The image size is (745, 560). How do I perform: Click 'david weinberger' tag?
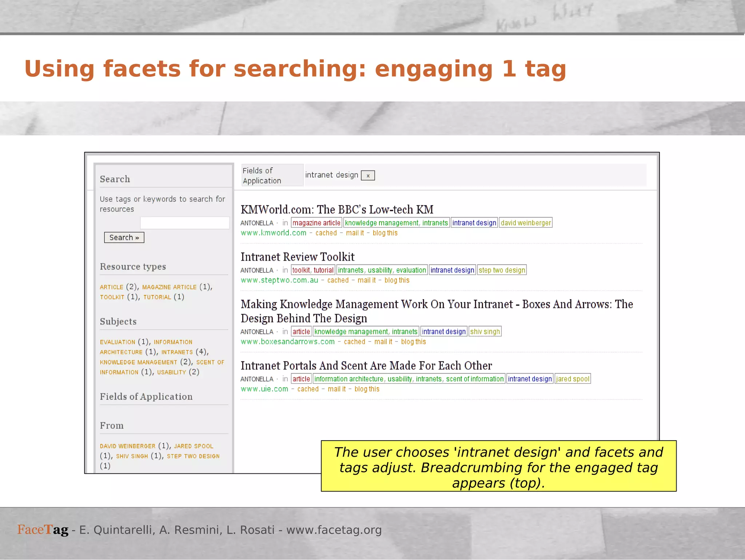click(526, 223)
